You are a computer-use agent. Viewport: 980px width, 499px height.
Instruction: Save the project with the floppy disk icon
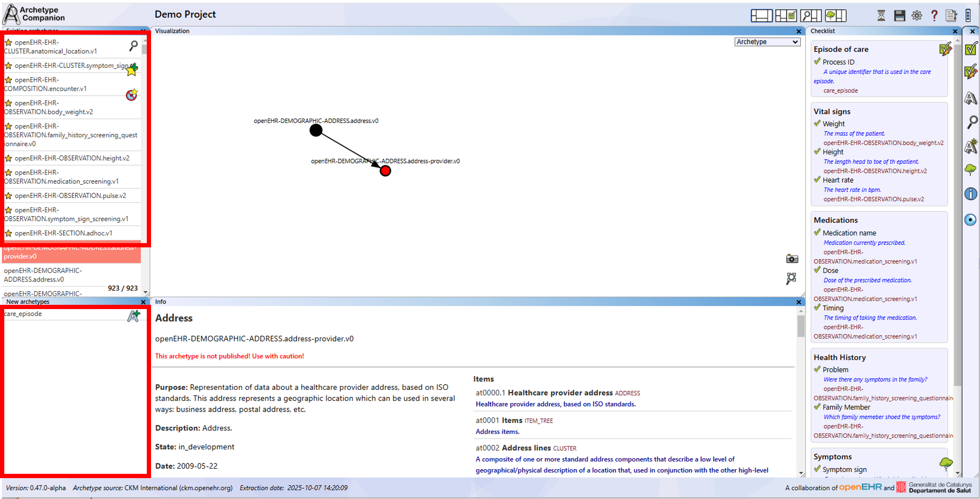(x=899, y=16)
